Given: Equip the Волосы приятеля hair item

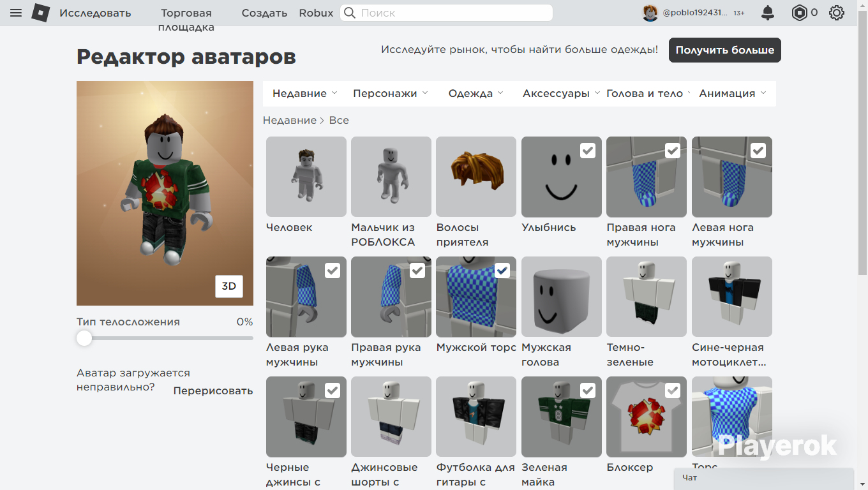Looking at the screenshot, I should pos(476,177).
